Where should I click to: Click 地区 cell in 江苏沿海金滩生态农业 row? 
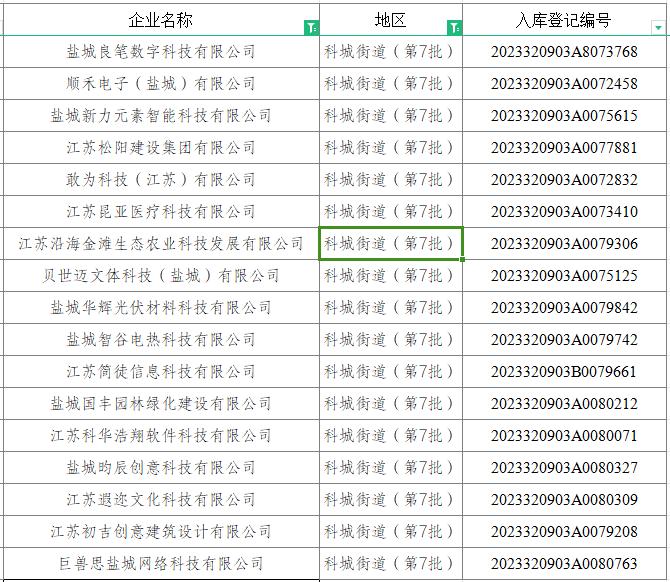pos(391,244)
